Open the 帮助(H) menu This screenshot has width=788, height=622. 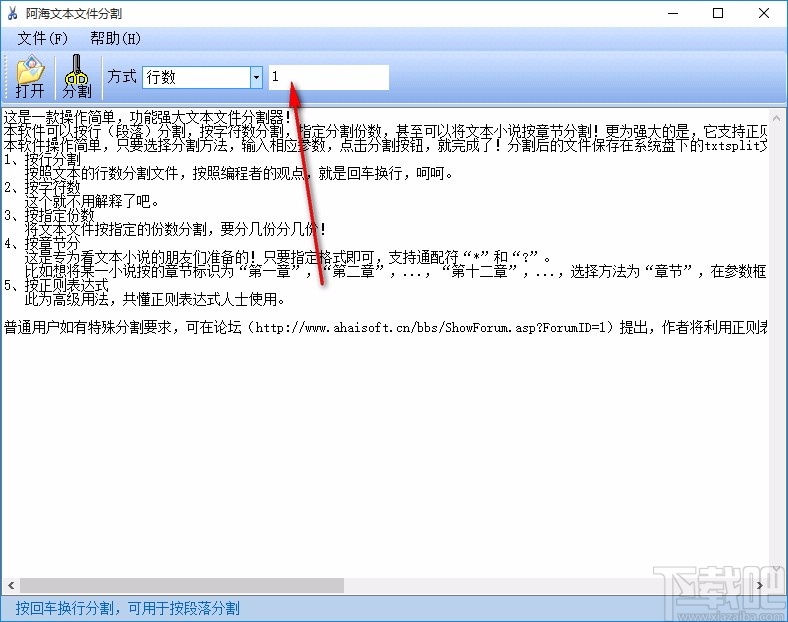(116, 38)
